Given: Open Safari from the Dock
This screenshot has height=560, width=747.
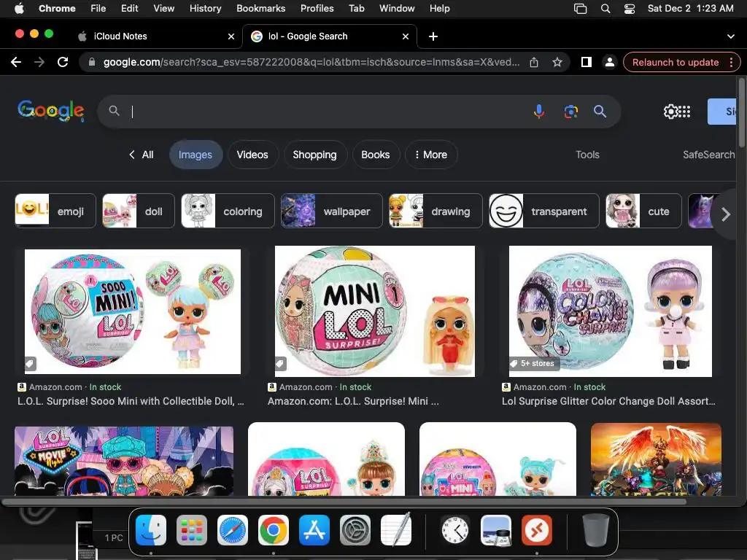Looking at the screenshot, I should [x=233, y=530].
